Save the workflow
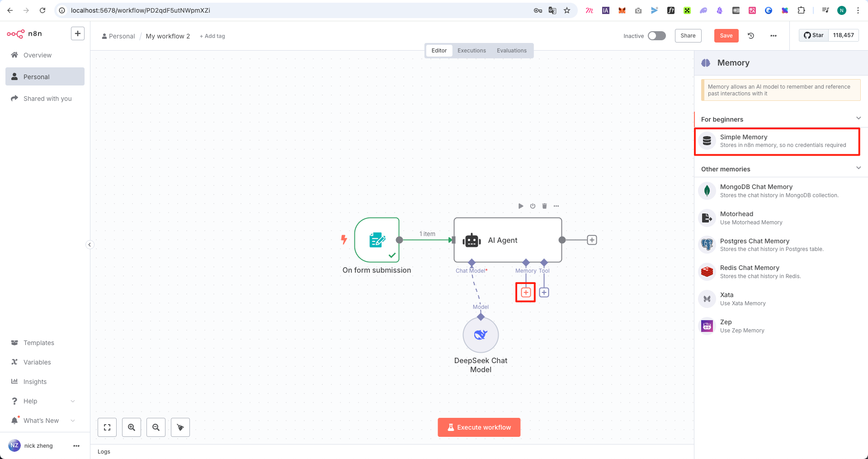868x459 pixels. [726, 36]
